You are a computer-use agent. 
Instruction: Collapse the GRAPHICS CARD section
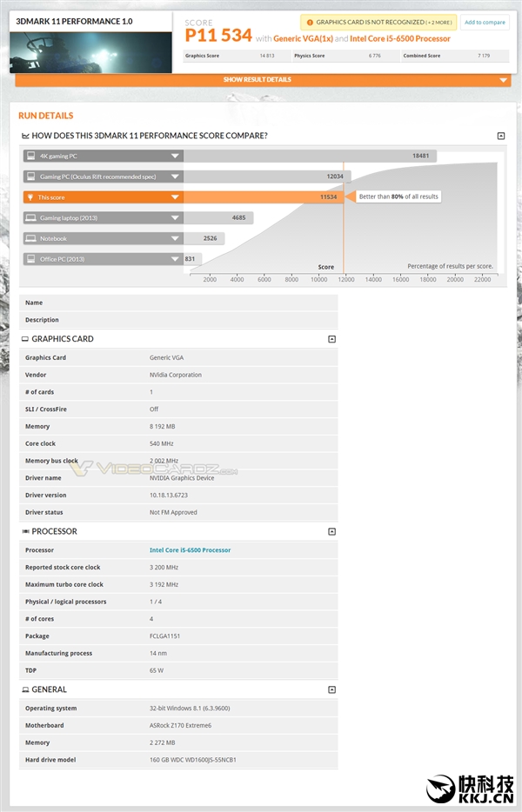(x=332, y=339)
